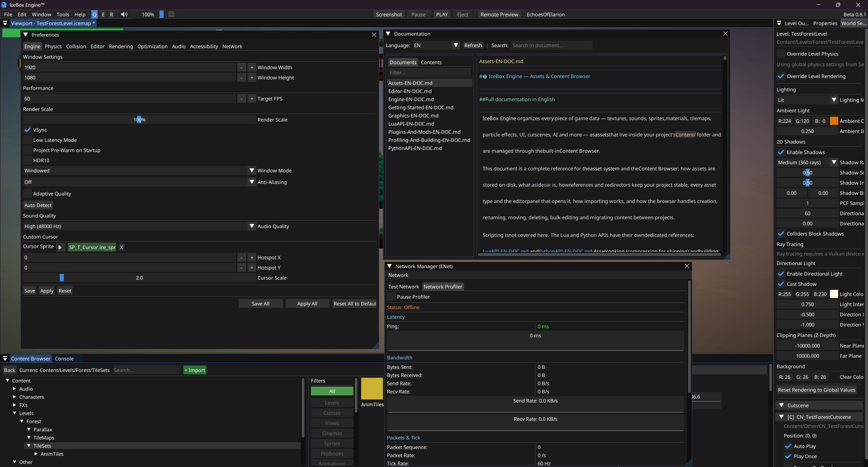Viewport: 868px width, 467px height.
Task: Increase Hotspot X with the plus button
Action: [x=252, y=258]
